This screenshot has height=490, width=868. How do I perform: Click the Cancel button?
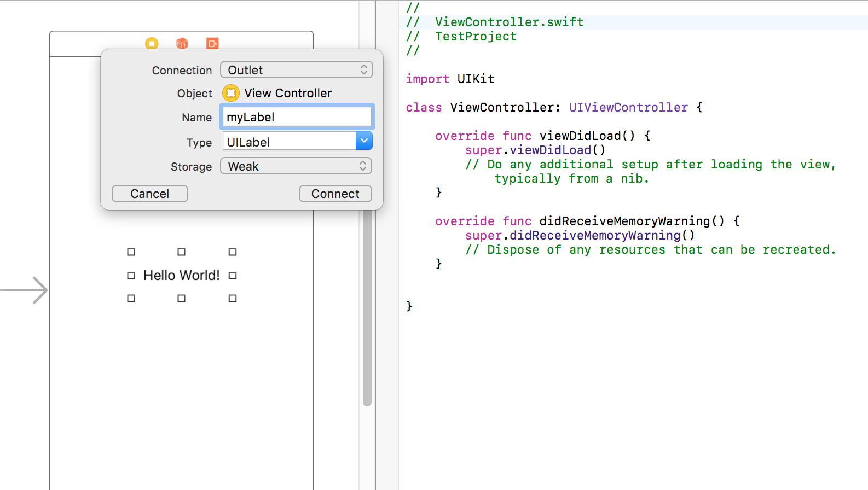(150, 194)
